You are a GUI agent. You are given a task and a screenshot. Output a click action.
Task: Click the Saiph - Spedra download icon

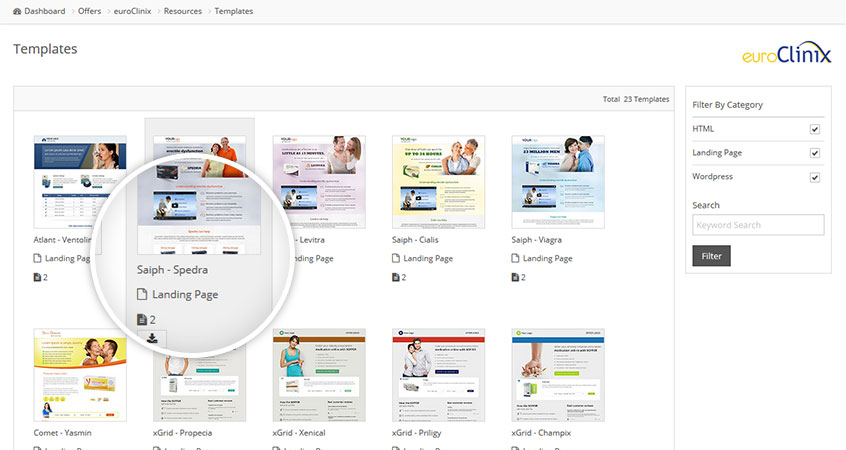(152, 338)
